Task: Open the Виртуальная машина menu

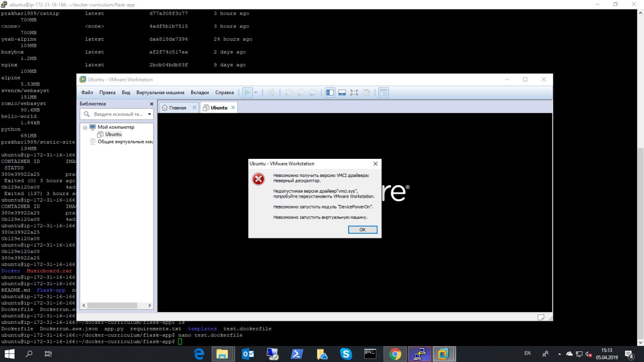Action: 160,93
